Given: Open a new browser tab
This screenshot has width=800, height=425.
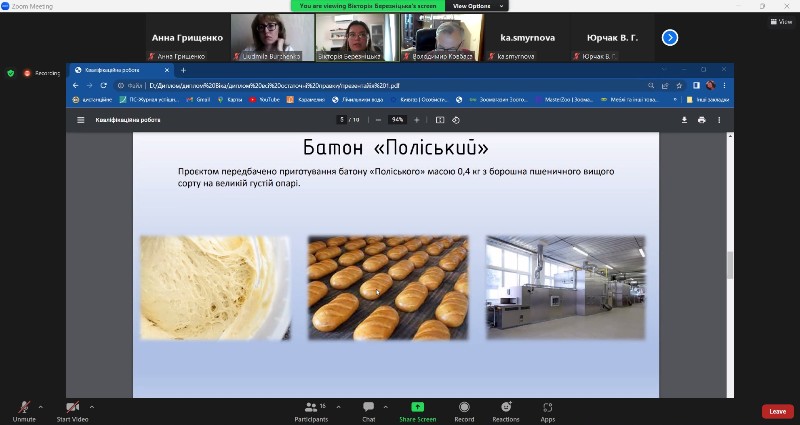Looking at the screenshot, I should [183, 70].
